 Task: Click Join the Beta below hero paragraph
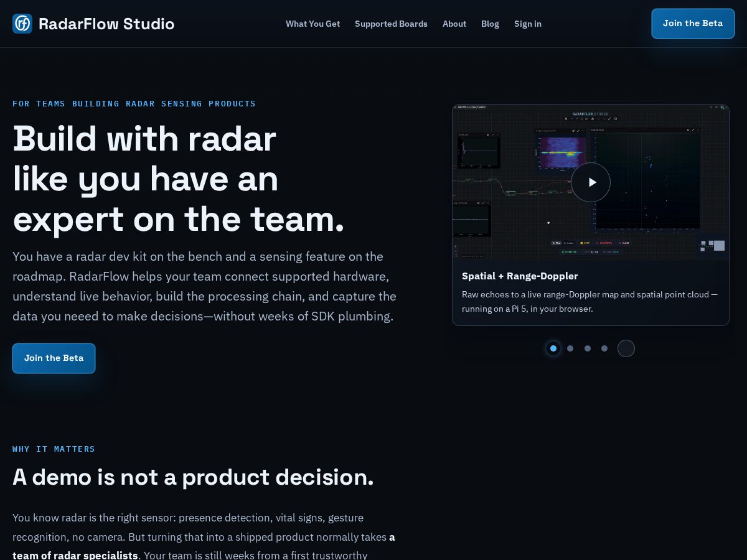tap(54, 358)
